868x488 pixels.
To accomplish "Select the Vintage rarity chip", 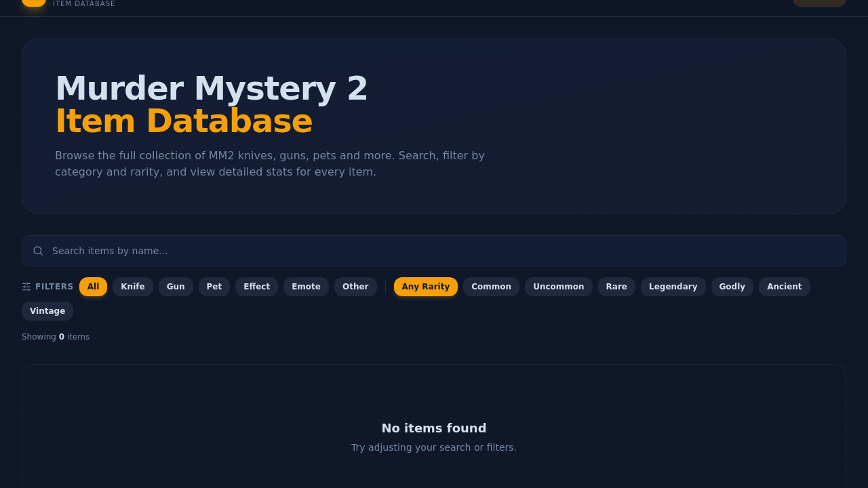I will click(47, 311).
